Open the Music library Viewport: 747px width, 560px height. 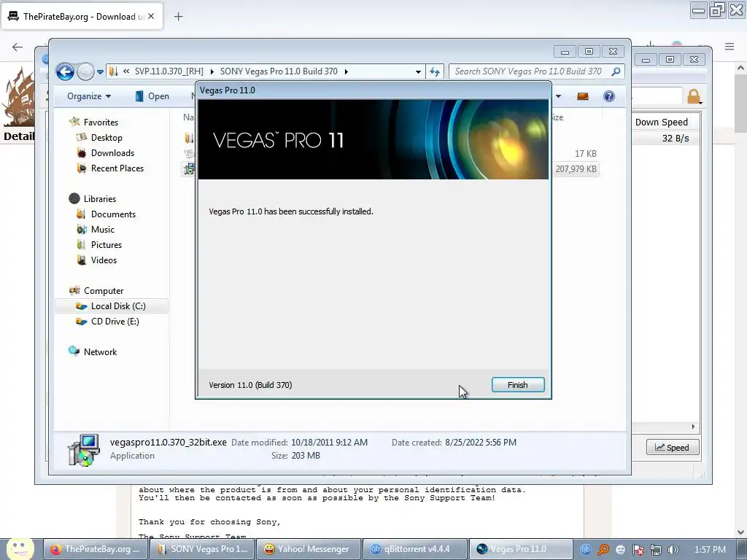(x=102, y=230)
